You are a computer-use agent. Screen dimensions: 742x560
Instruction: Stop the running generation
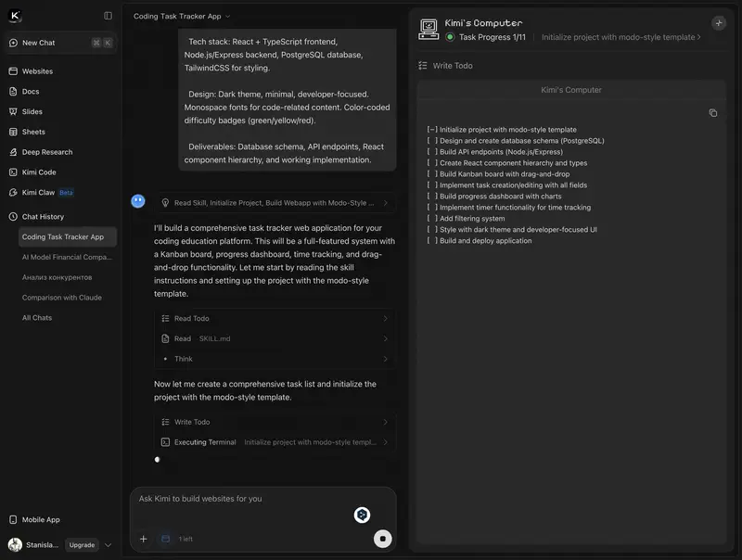pos(382,539)
